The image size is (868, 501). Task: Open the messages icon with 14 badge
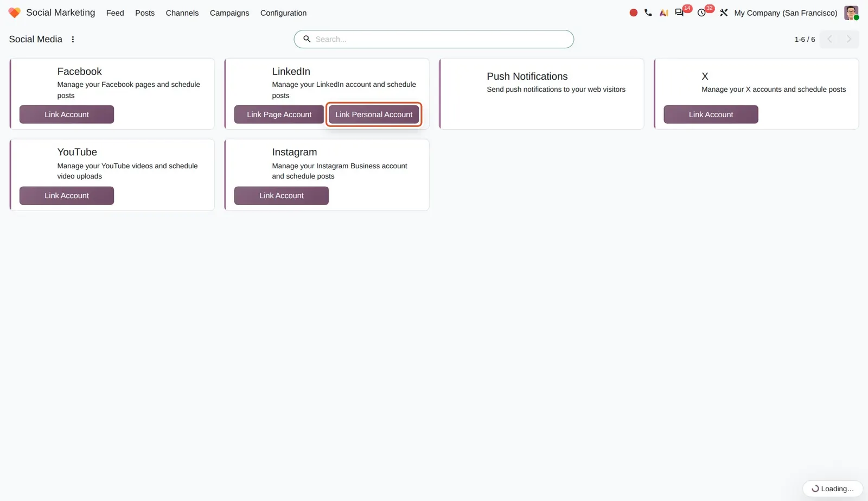(x=679, y=12)
